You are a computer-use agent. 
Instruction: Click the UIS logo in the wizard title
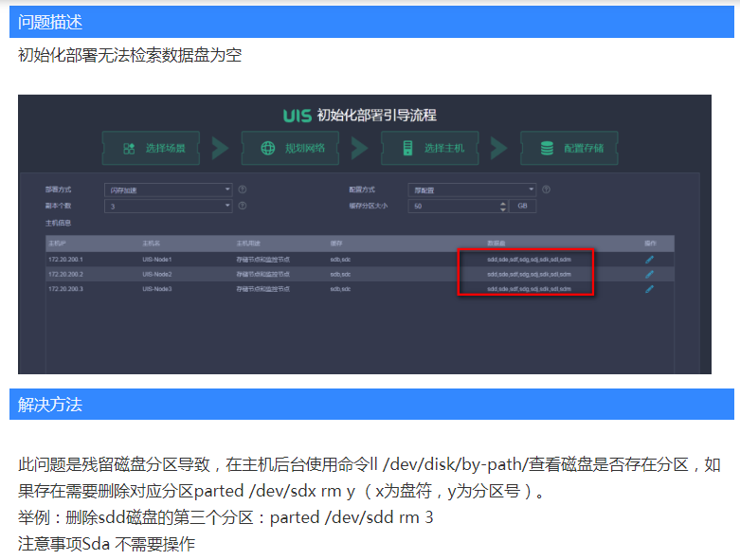[x=298, y=116]
